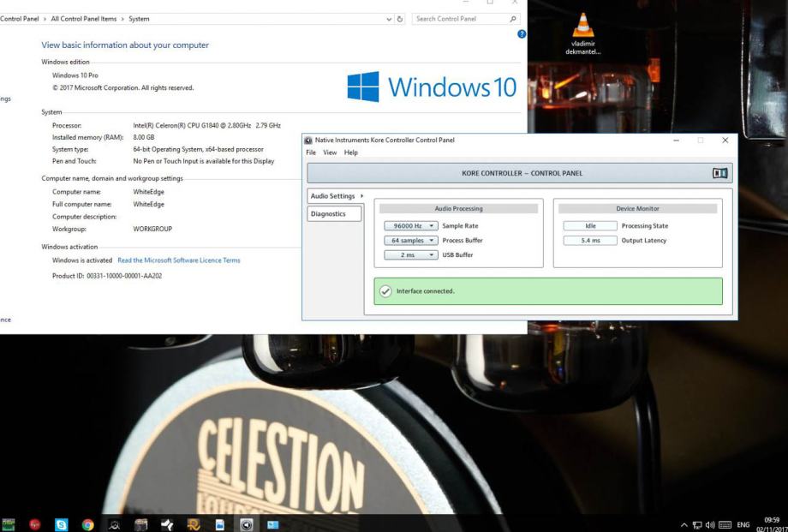Viewport: 788px width, 532px height.
Task: Click the Native Instruments logo icon in header
Action: (x=719, y=173)
